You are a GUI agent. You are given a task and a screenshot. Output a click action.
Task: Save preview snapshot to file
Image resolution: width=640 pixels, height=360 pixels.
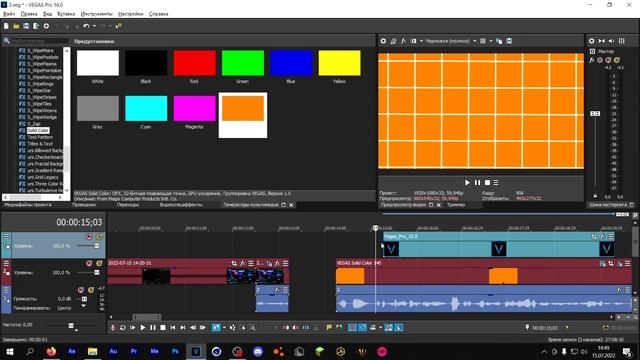click(509, 41)
